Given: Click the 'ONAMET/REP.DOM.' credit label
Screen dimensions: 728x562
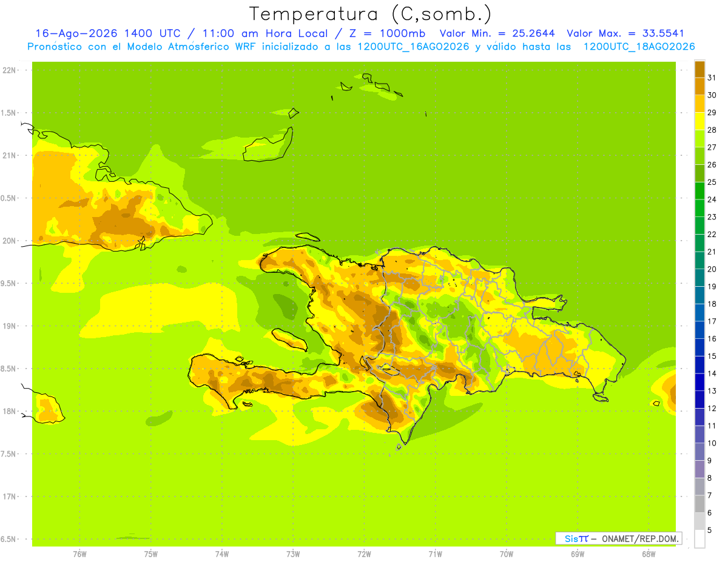Looking at the screenshot, I should pos(639,538).
